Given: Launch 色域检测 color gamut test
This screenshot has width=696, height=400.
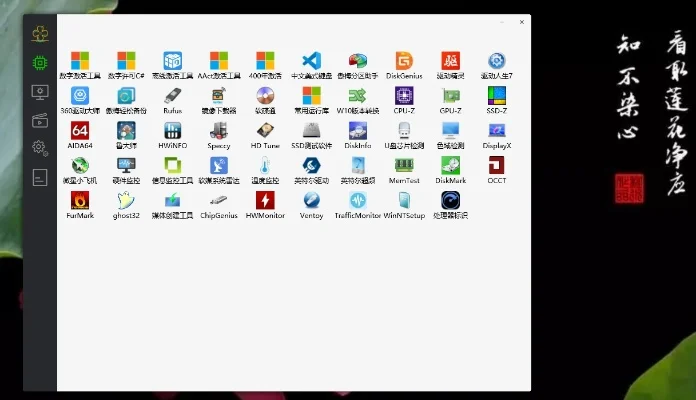Looking at the screenshot, I should (x=450, y=135).
